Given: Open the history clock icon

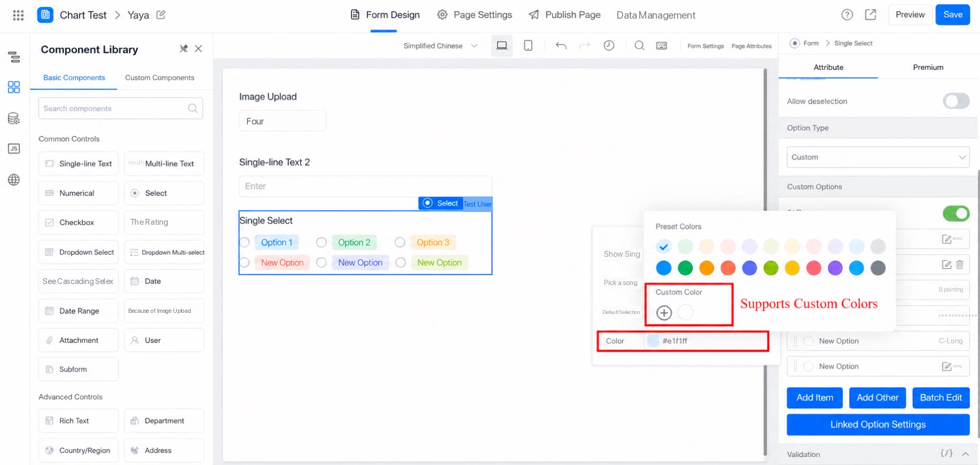Looking at the screenshot, I should 609,46.
